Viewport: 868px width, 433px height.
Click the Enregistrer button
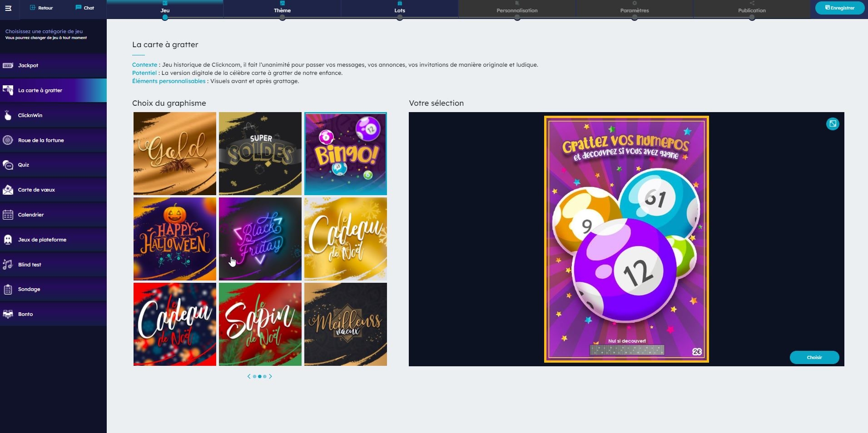[839, 8]
